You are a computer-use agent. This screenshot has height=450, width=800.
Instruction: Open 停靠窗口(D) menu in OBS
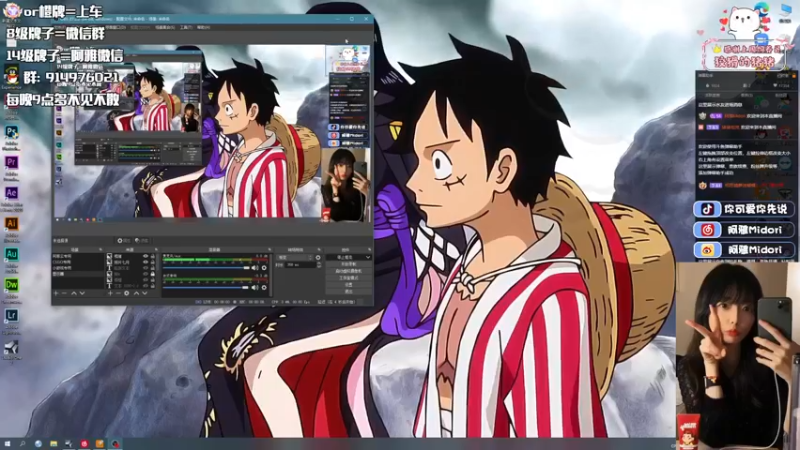[116, 28]
